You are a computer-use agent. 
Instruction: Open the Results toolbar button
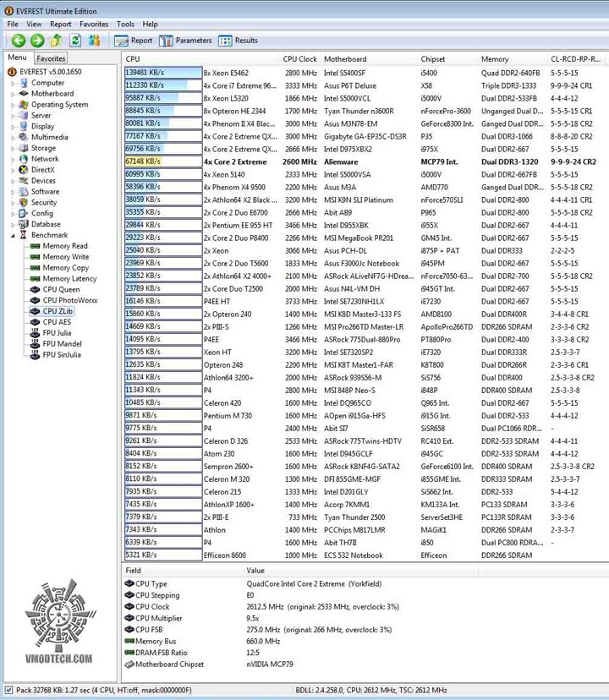click(x=239, y=41)
